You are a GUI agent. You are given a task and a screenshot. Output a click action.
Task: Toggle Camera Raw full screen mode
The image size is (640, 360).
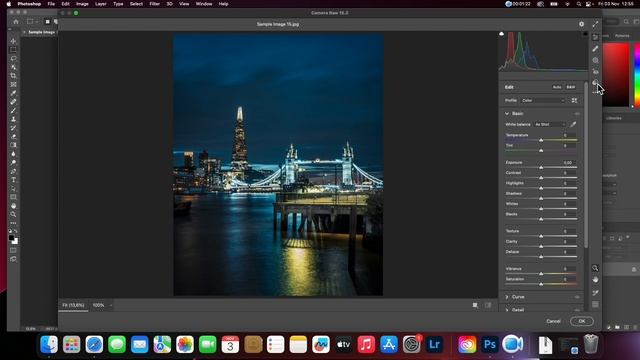point(595,24)
